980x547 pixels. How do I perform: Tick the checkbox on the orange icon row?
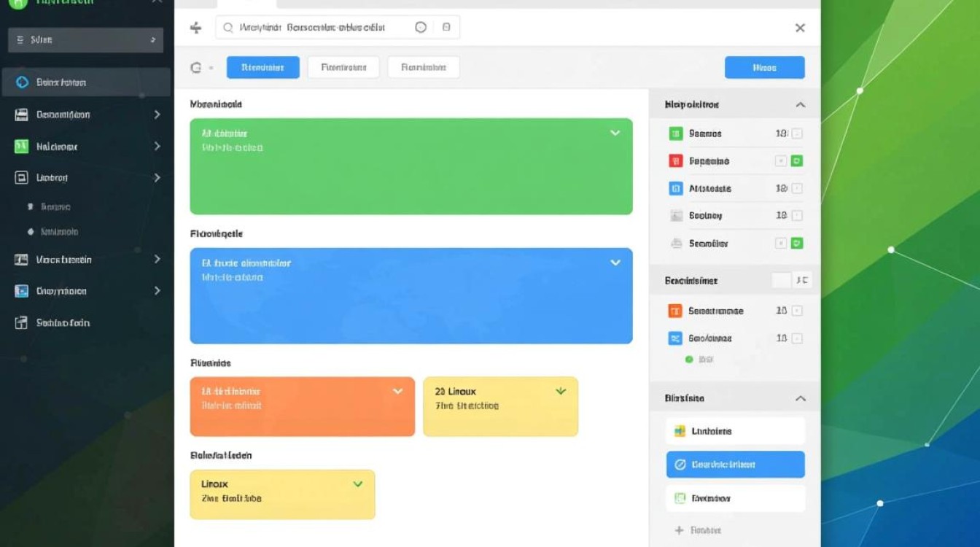(797, 311)
